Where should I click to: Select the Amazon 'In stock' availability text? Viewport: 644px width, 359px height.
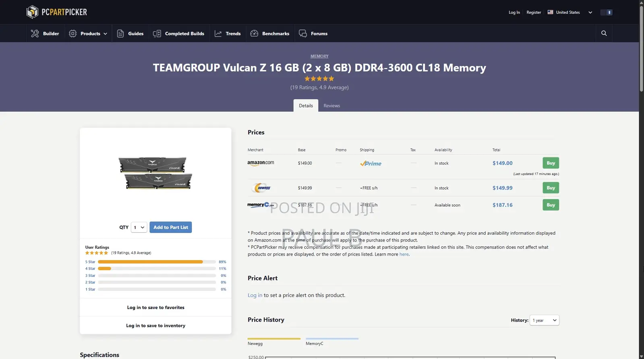tap(441, 163)
